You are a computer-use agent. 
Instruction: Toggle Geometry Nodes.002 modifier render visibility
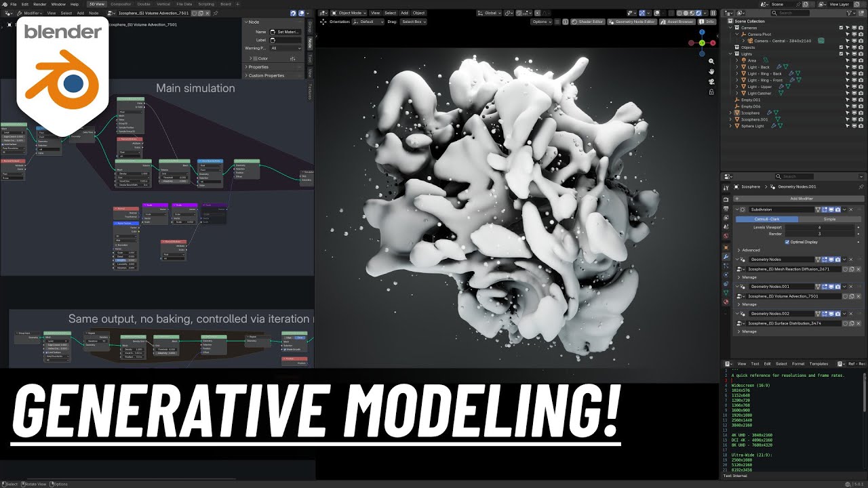pos(838,313)
